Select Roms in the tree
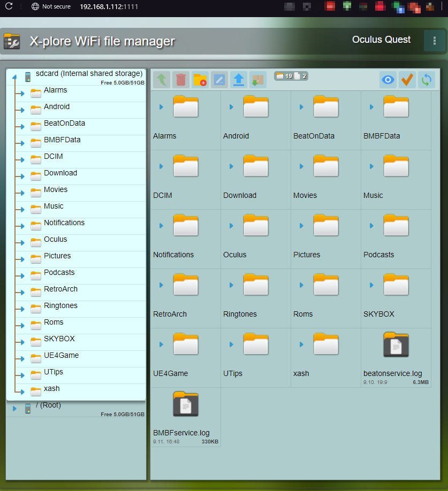Image resolution: width=448 pixels, height=491 pixels. (x=54, y=323)
